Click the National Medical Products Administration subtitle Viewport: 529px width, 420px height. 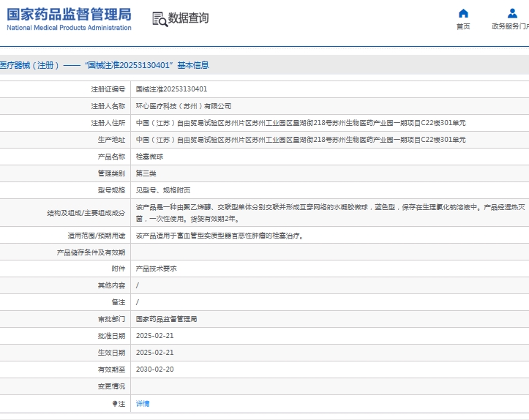pos(69,28)
